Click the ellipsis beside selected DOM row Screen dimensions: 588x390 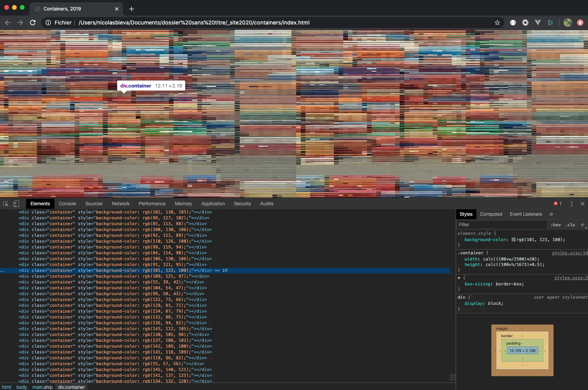(3, 271)
